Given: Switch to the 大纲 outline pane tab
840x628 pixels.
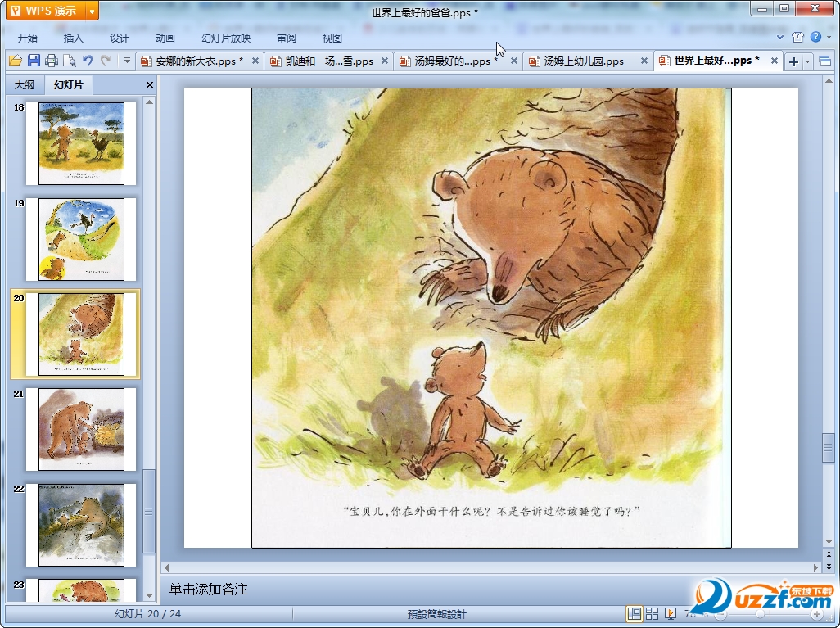Looking at the screenshot, I should tap(24, 84).
